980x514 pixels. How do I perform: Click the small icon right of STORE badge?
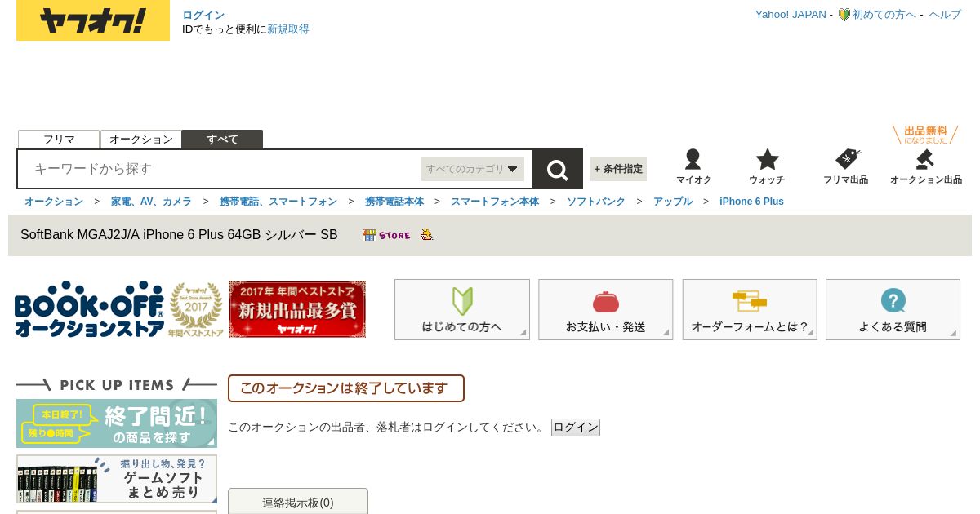tap(426, 235)
